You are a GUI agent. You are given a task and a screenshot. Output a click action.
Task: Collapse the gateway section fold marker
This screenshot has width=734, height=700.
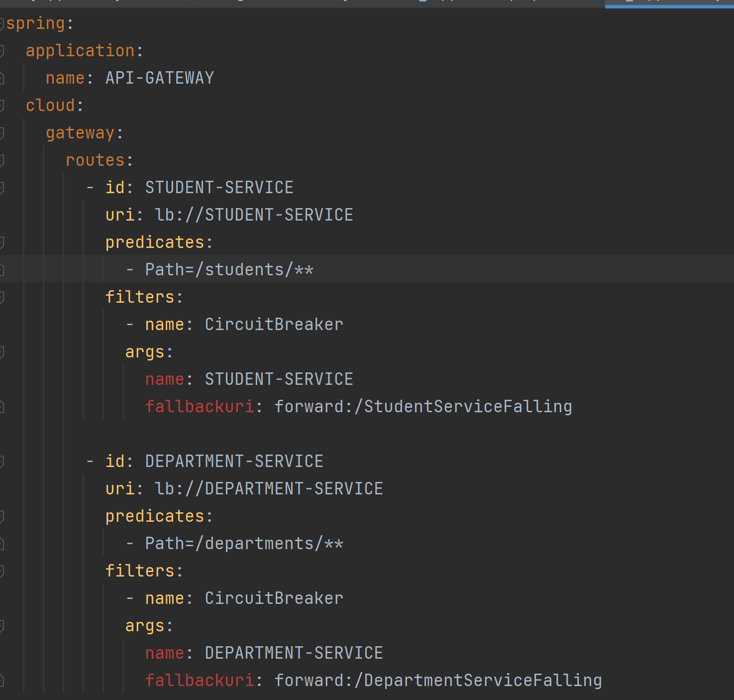pyautogui.click(x=2, y=133)
